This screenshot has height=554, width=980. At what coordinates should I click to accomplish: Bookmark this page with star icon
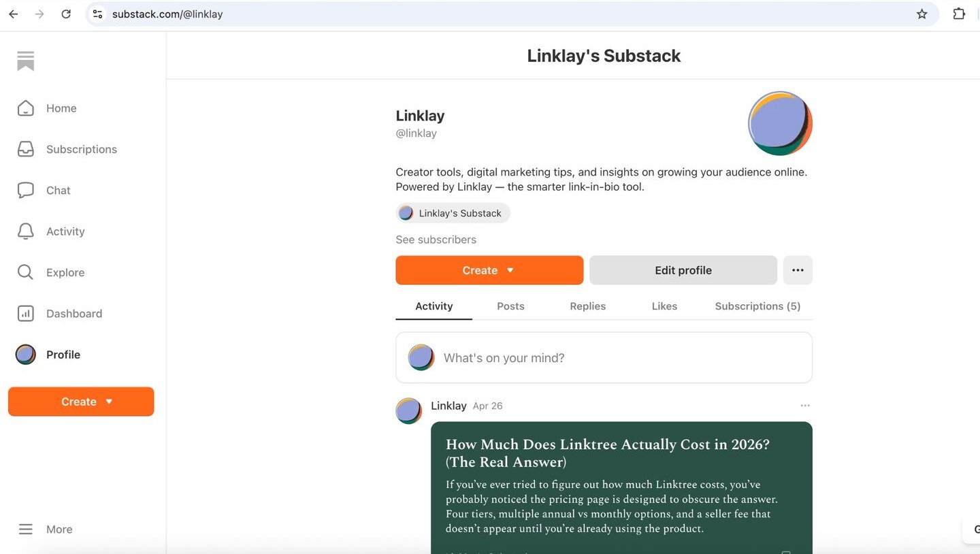[x=922, y=14]
